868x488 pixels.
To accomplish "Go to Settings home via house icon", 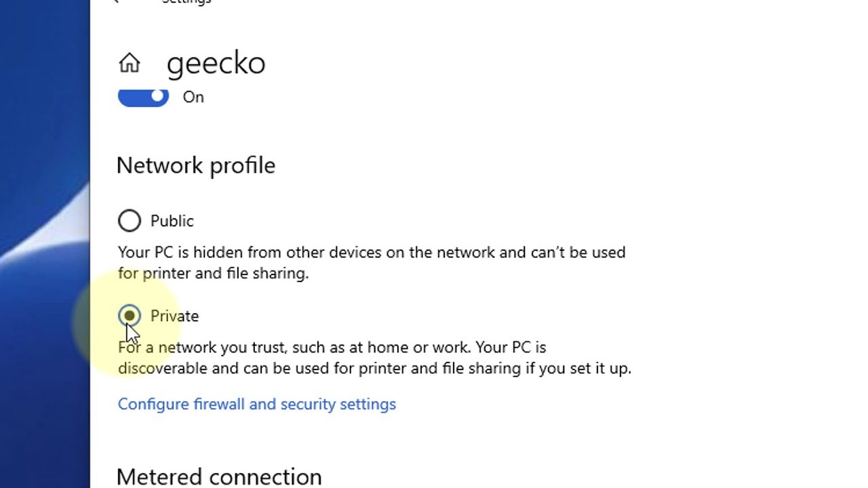I will pyautogui.click(x=130, y=63).
